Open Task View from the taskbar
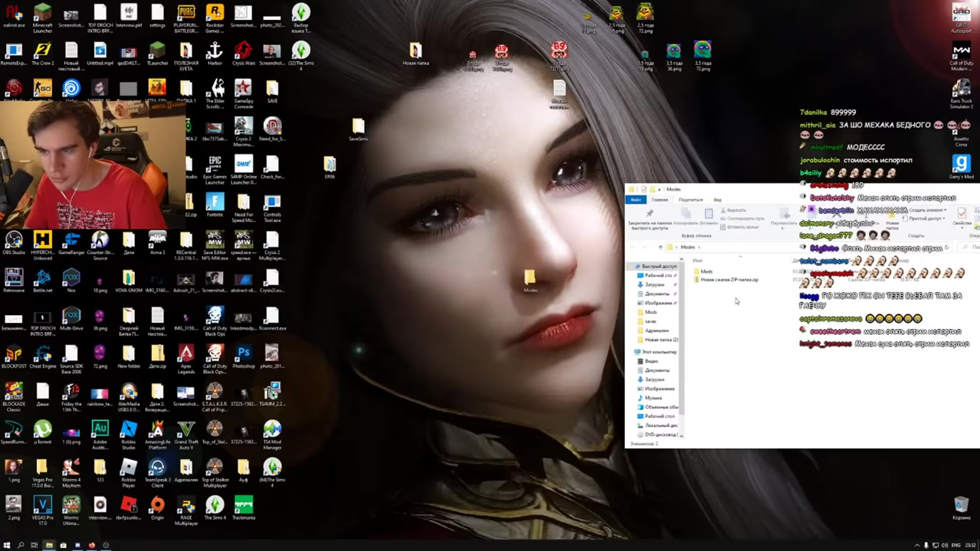980x551 pixels. (34, 545)
